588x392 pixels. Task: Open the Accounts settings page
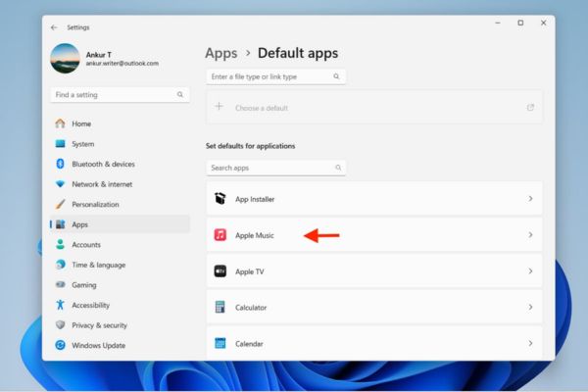tap(86, 244)
